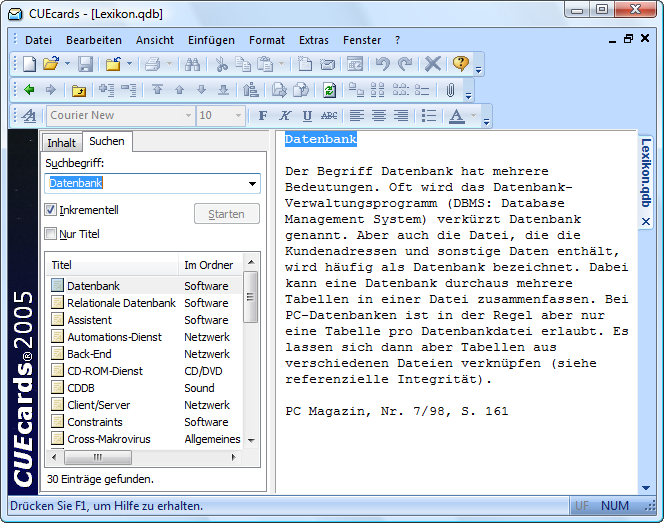Enable the Nur Titel checkbox
Image resolution: width=664 pixels, height=523 pixels.
(x=51, y=234)
